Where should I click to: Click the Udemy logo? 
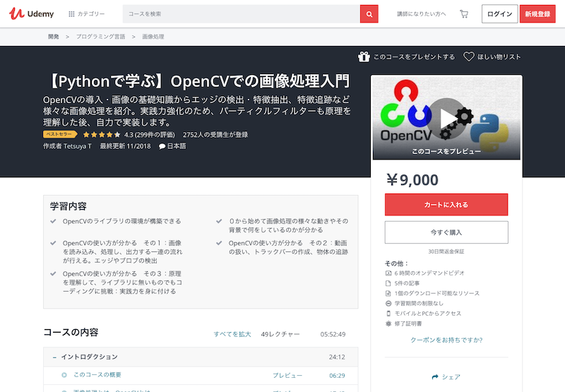(x=31, y=13)
